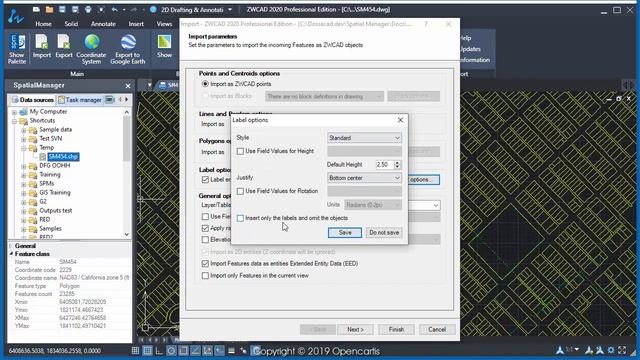Screen dimensions: 640x360
Task: Check the Elevation checkbox
Action: pos(205,240)
